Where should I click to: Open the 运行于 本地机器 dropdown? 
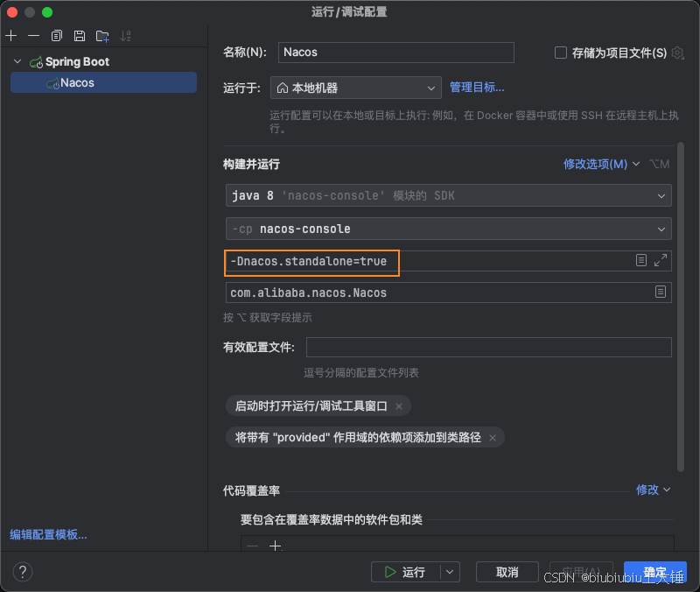(356, 88)
